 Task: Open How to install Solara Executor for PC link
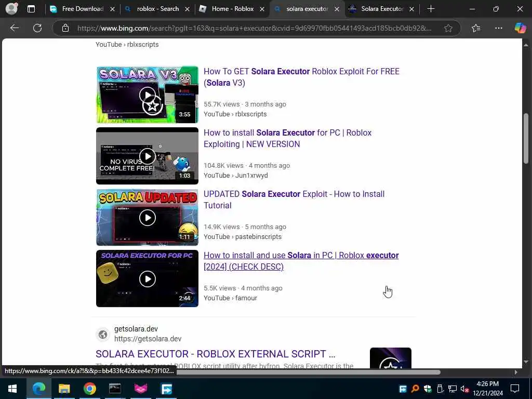coord(287,138)
